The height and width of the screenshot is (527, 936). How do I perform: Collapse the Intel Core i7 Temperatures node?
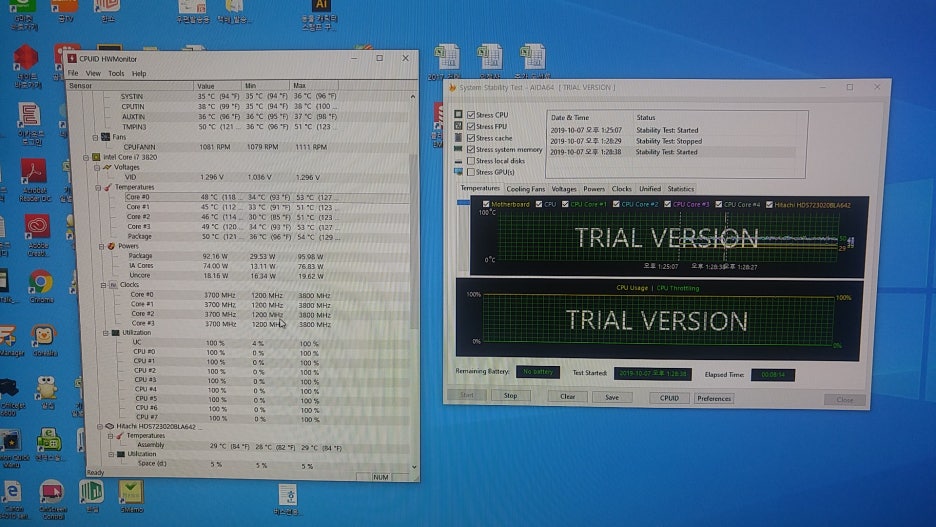(x=98, y=187)
